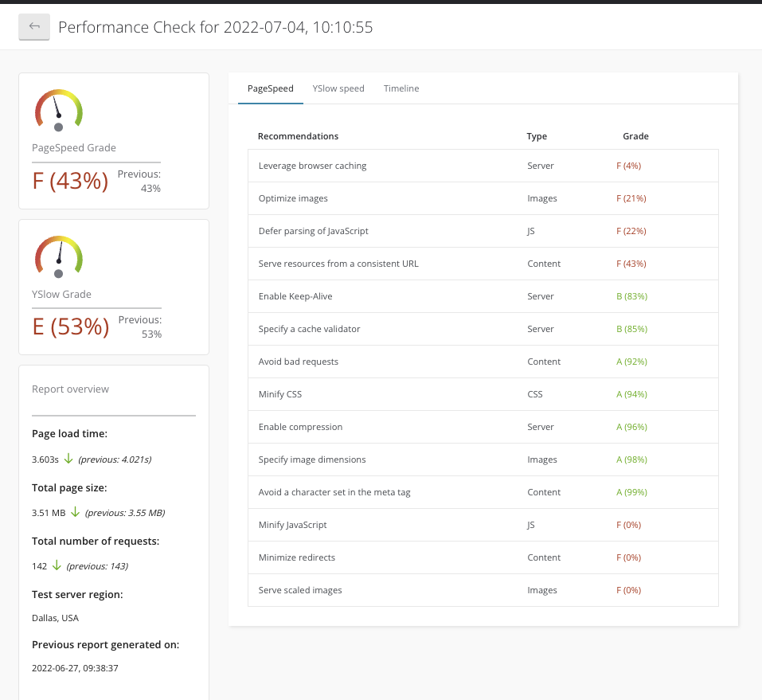Click the Grade column header
This screenshot has width=762, height=700.
(635, 136)
